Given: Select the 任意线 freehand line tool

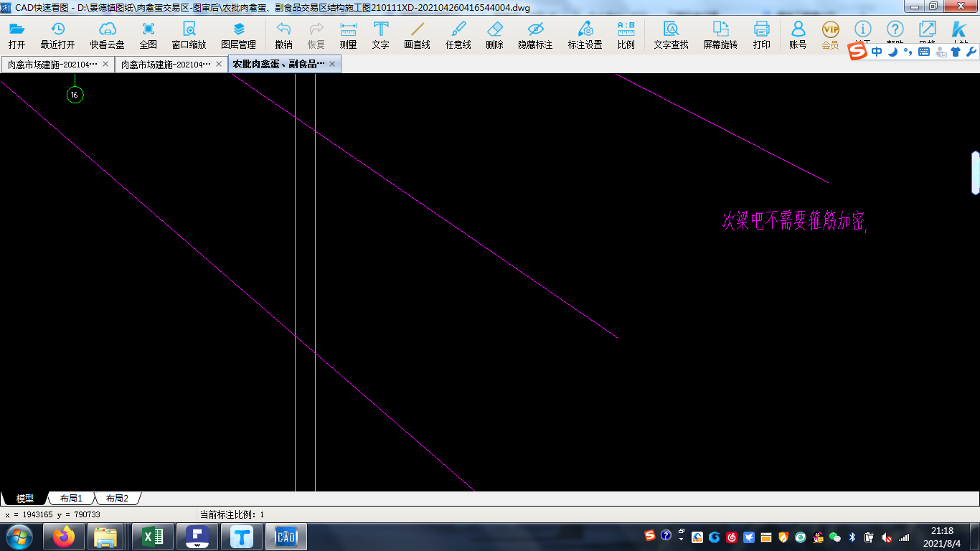Looking at the screenshot, I should point(458,35).
